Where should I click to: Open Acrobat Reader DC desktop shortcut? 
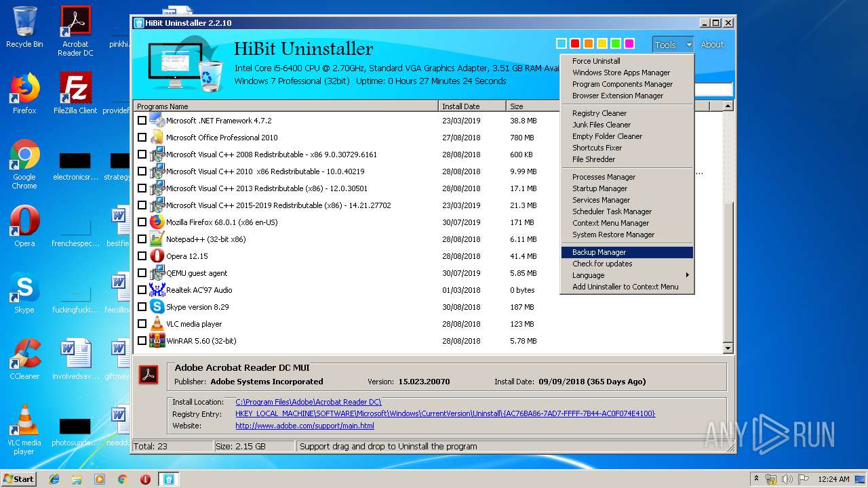pos(75,31)
